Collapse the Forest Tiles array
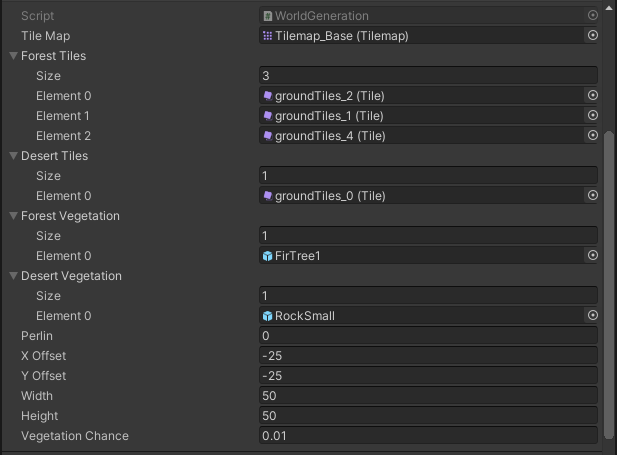Viewport: 617px width, 455px height. click(x=13, y=56)
